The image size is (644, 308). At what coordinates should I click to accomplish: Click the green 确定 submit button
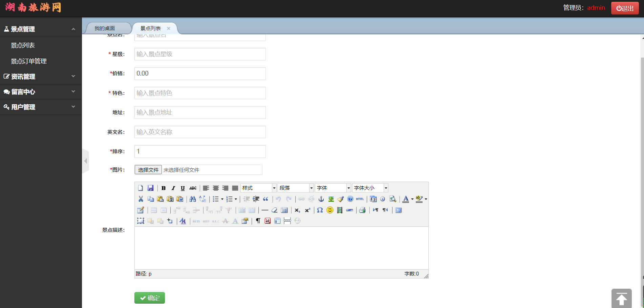pos(150,298)
